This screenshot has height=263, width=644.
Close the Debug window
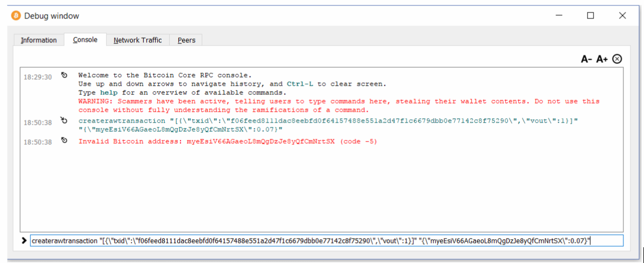click(x=622, y=16)
